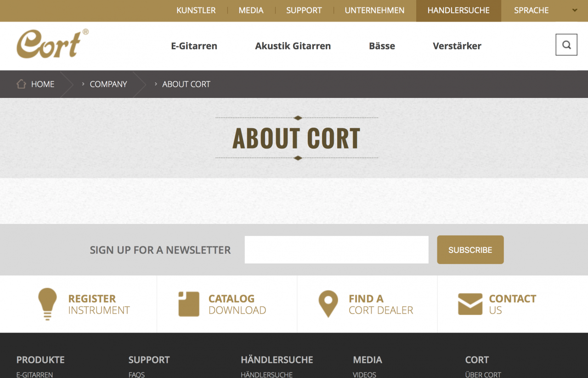Open the Bässe navigation menu
Screen dimensions: 588x378
pyautogui.click(x=382, y=46)
